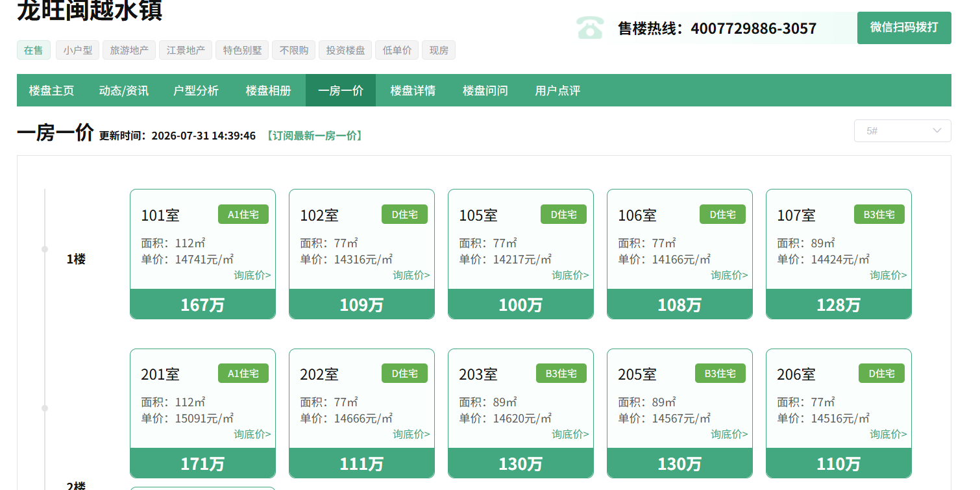This screenshot has height=490, width=980.
Task: Go to 楼盘相册 tab
Action: click(269, 90)
